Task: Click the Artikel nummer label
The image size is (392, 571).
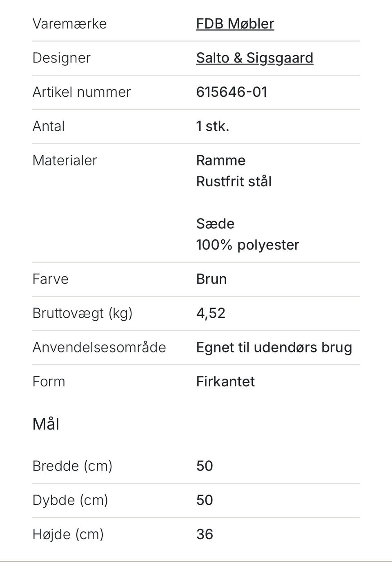Action: [x=81, y=92]
